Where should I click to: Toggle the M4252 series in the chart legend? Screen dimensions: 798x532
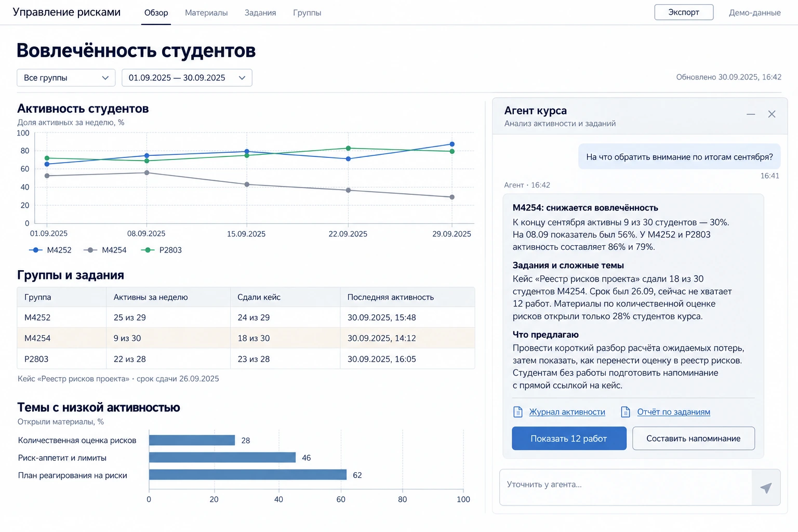point(50,250)
